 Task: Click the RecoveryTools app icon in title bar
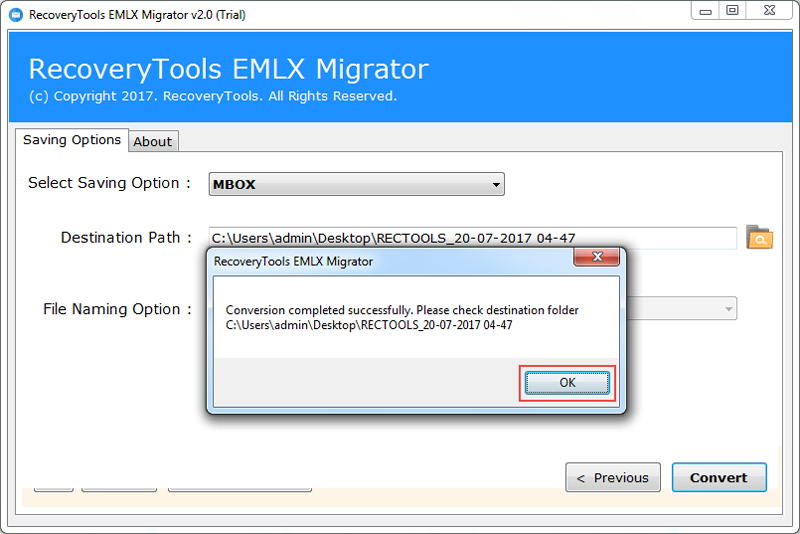point(16,15)
